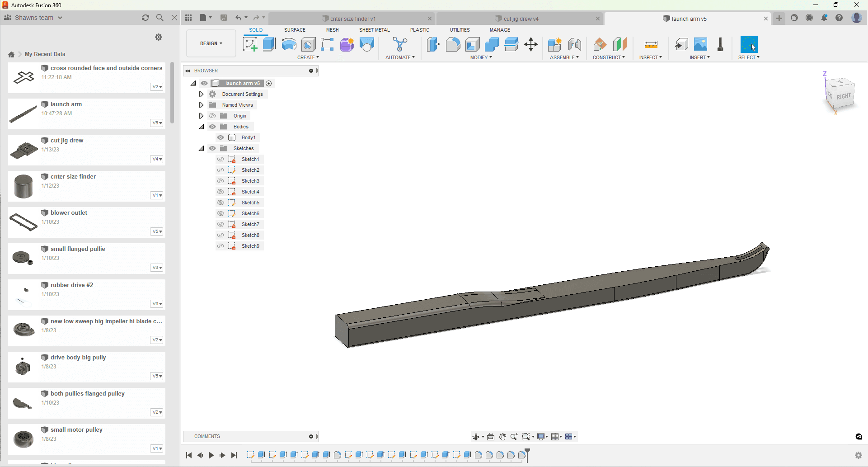Show Sketch9 via eye icon

[221, 246]
